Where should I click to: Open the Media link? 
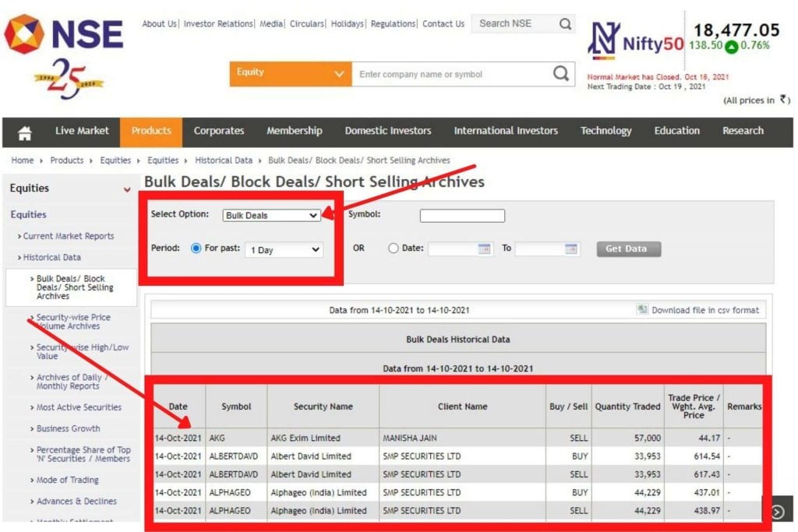coord(270,24)
